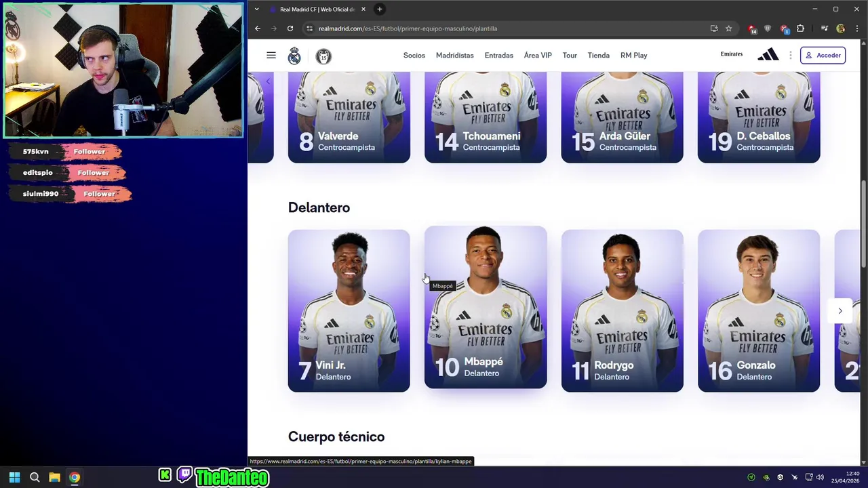This screenshot has width=868, height=488.
Task: Open D. Ceballos player card
Action: click(x=759, y=117)
